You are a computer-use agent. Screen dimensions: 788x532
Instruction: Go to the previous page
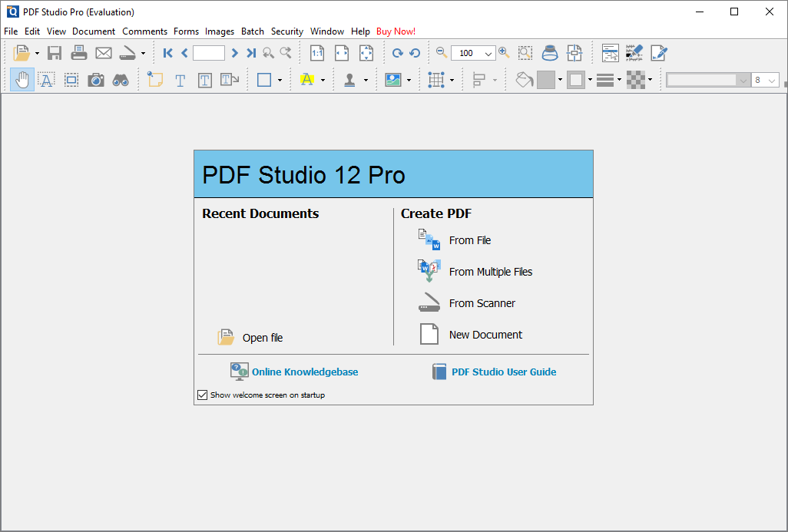click(184, 53)
